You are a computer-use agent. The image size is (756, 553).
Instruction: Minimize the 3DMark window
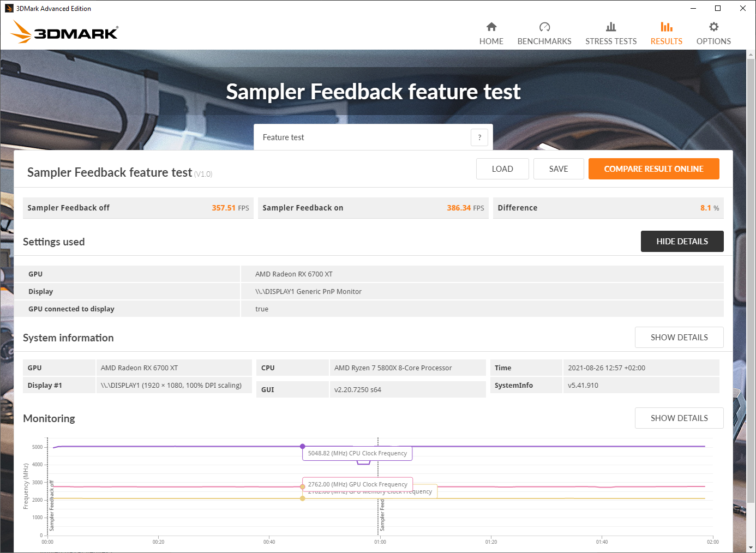(x=693, y=8)
